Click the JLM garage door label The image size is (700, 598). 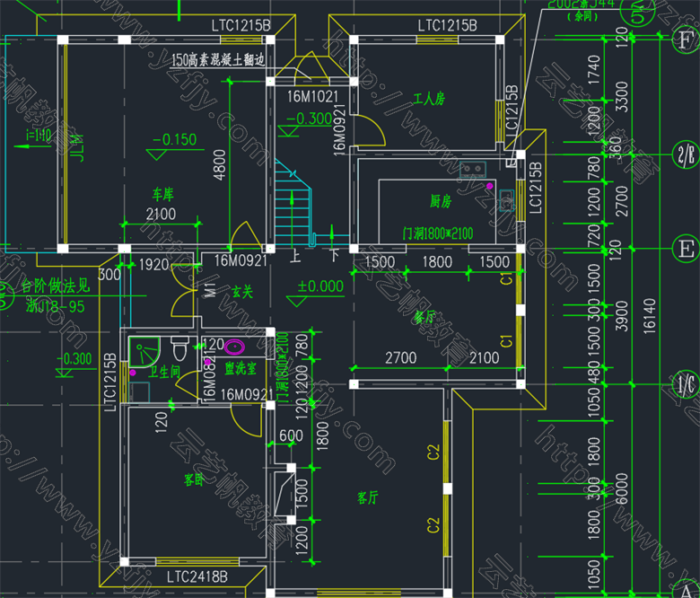(78, 148)
